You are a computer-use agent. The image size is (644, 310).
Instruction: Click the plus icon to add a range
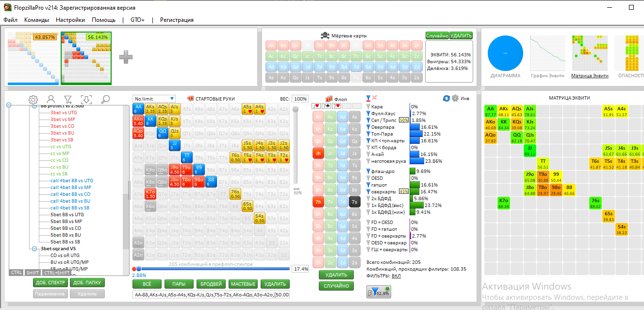(126, 57)
